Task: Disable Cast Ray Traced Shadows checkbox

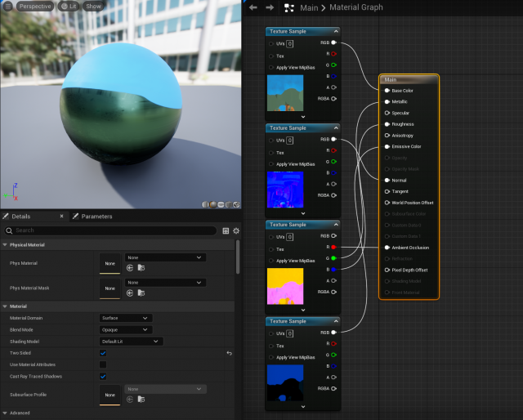Action: [x=103, y=376]
